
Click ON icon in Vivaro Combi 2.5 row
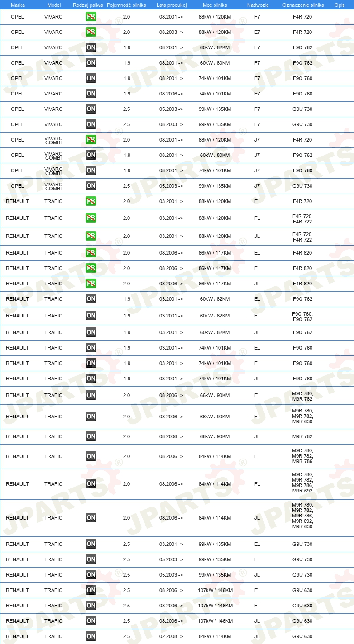click(x=91, y=186)
